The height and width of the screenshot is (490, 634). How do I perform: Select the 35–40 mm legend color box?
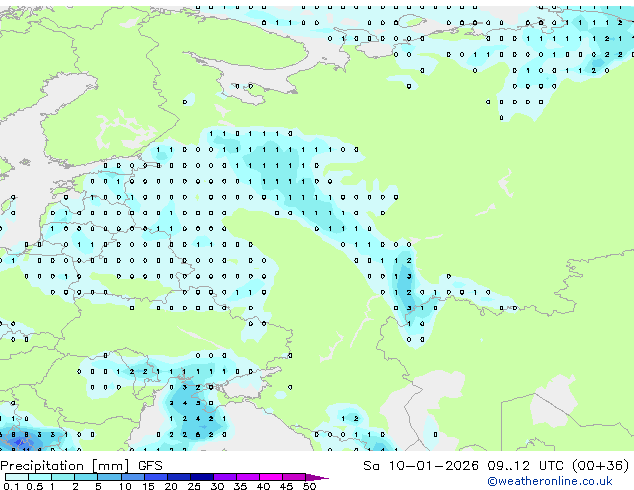tap(248, 477)
